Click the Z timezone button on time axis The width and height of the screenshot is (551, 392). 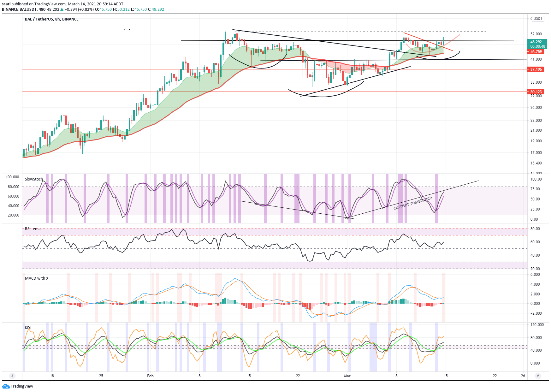12,376
